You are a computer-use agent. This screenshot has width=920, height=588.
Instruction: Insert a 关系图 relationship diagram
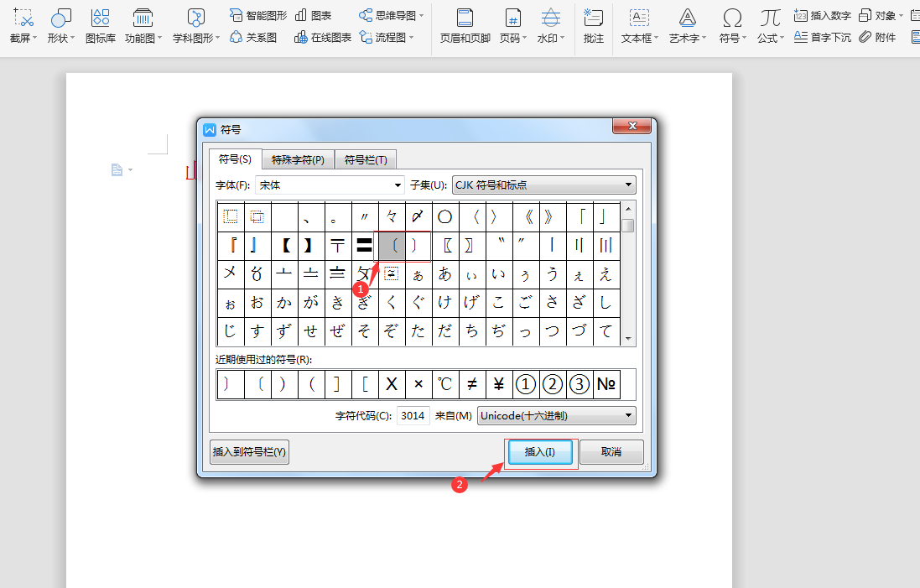pyautogui.click(x=253, y=38)
